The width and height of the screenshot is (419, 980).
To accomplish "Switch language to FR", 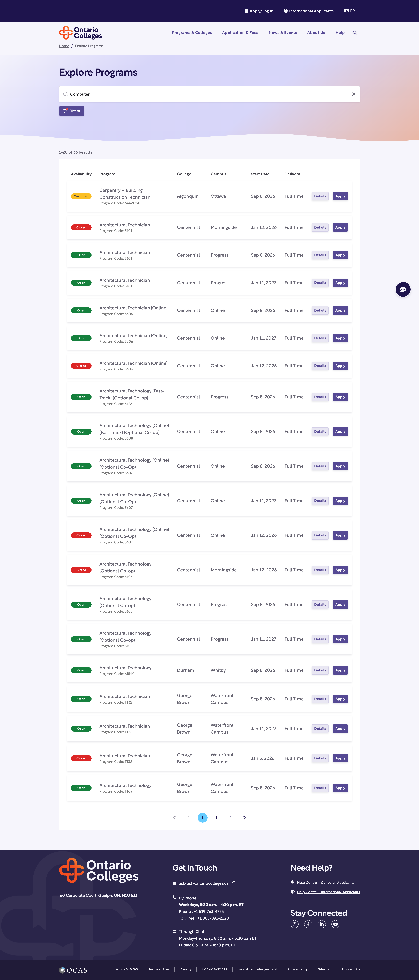I will tap(349, 11).
